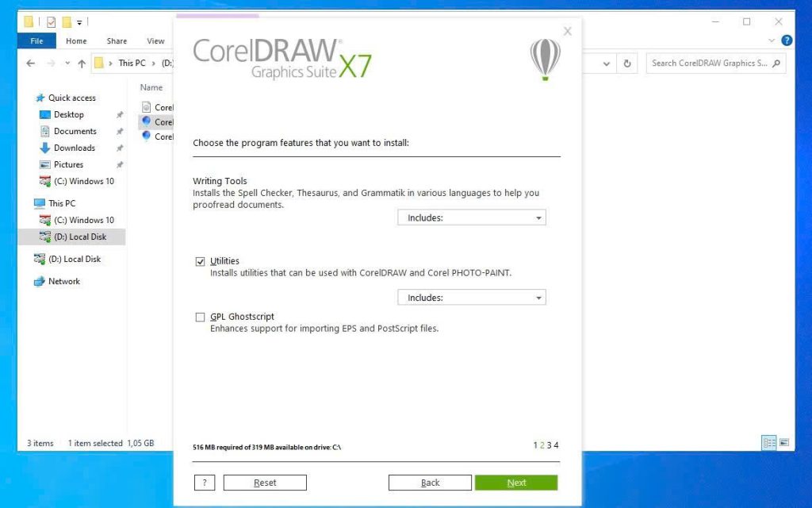The image size is (812, 508).
Task: Expand the address bar history dropdown
Action: coord(607,63)
